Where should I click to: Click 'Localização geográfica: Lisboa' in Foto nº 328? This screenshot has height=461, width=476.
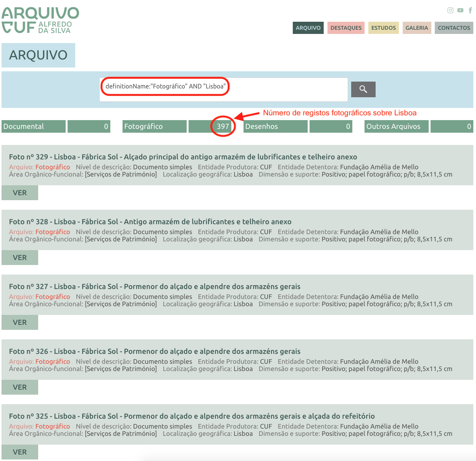208,239
